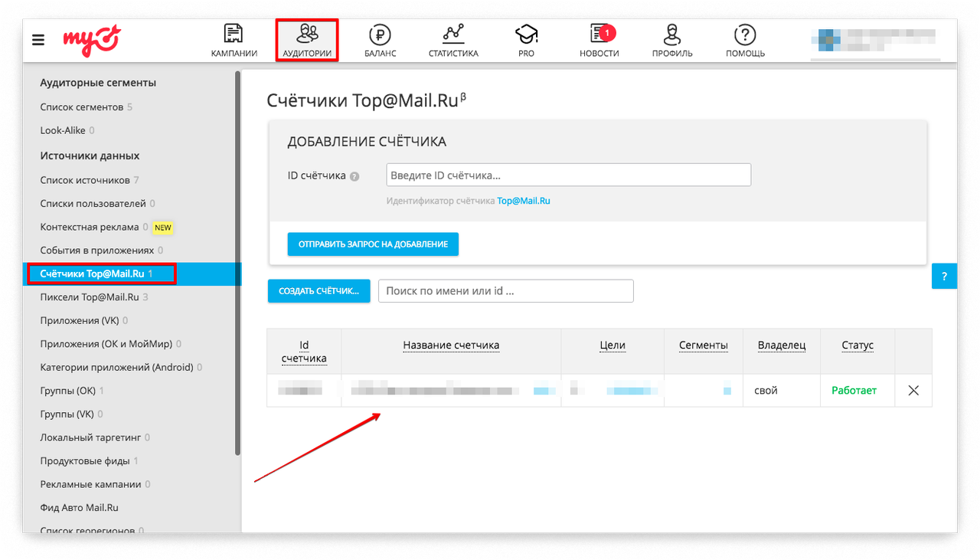Open the hamburger menu icon

click(38, 41)
